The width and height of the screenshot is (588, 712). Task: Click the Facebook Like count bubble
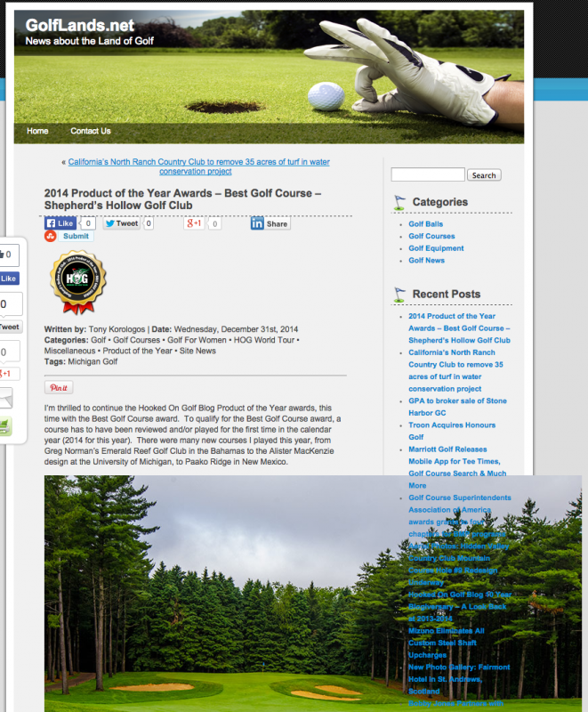(x=88, y=223)
